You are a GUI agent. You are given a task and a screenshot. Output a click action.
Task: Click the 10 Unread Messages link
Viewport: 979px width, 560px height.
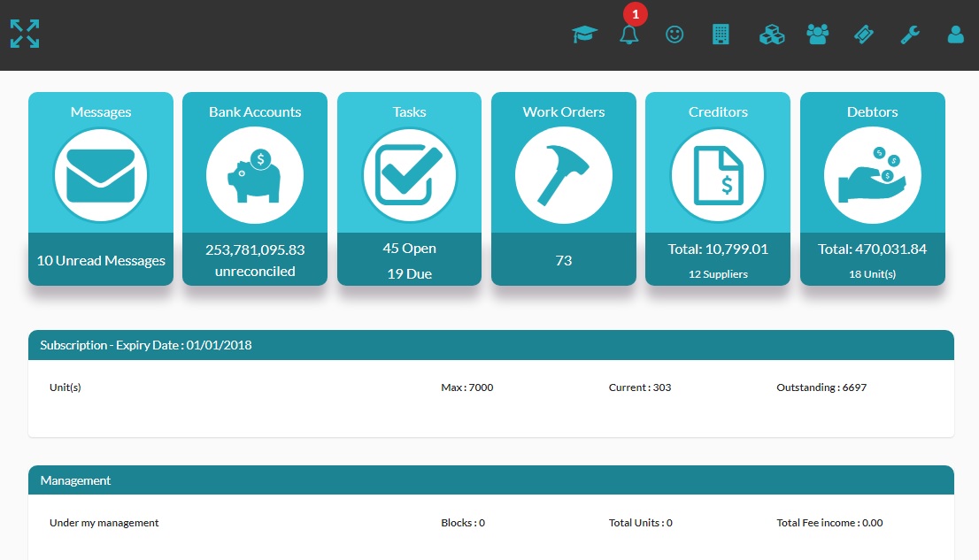click(x=100, y=260)
